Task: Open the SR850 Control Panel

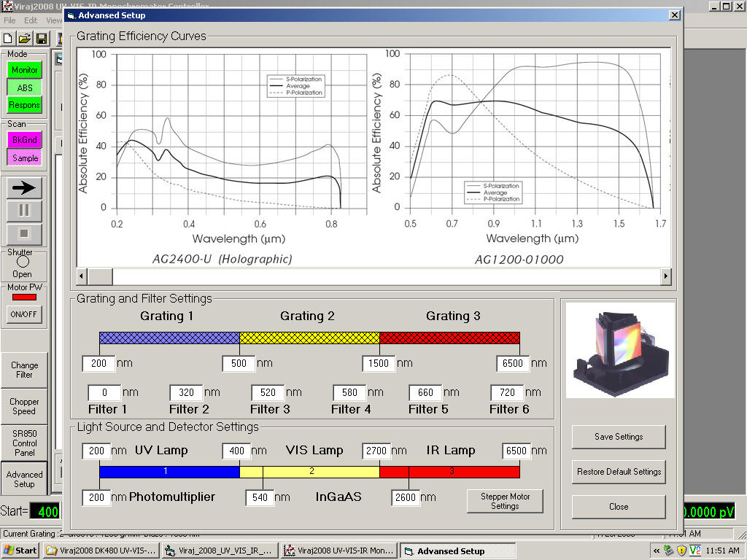Action: coord(24,443)
